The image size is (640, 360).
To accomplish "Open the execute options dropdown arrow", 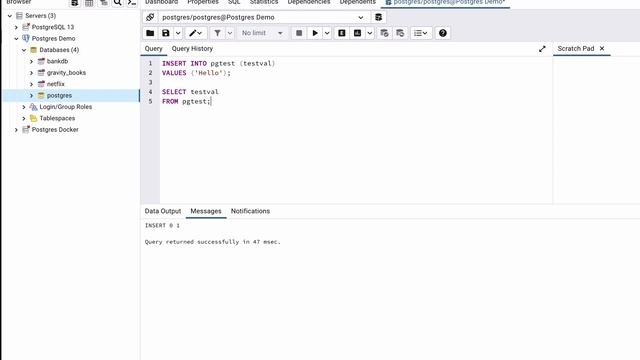I will (327, 33).
